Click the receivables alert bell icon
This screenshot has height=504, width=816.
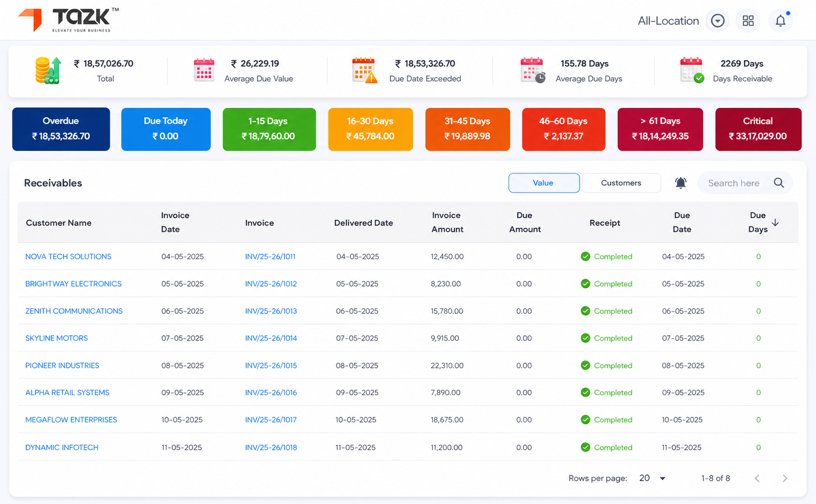pos(680,183)
